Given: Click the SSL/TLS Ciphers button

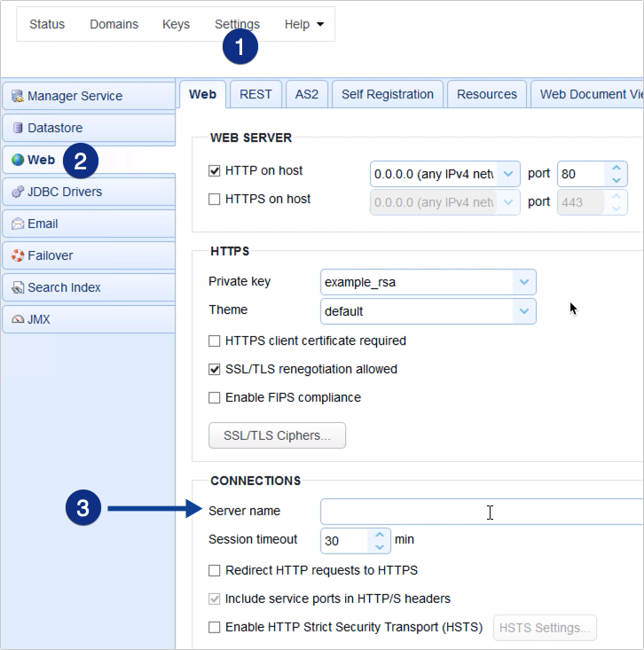Looking at the screenshot, I should (x=277, y=435).
